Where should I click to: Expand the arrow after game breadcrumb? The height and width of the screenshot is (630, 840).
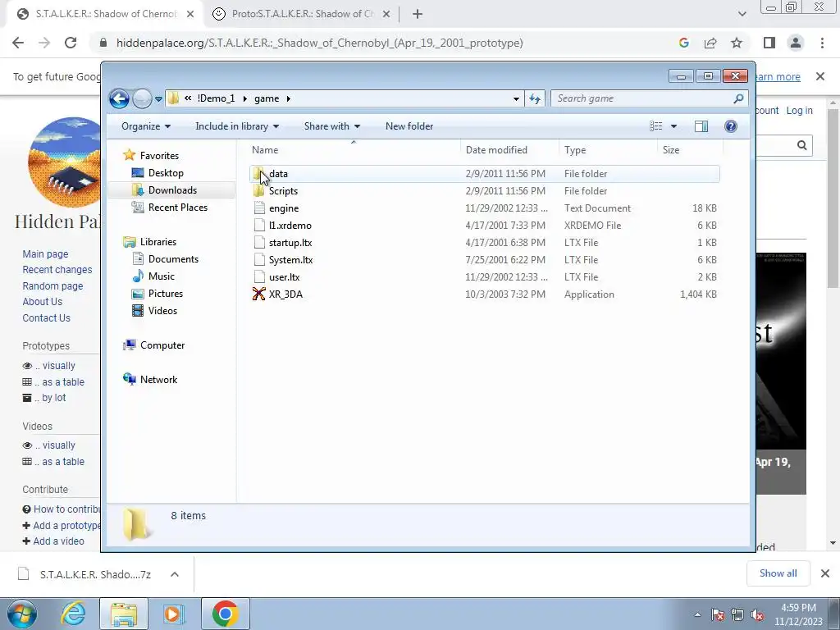pos(288,98)
